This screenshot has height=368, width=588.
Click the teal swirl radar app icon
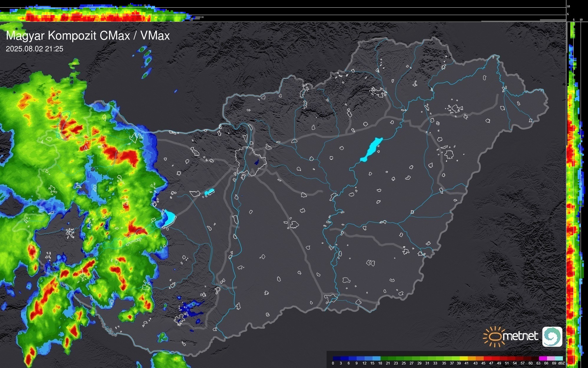(552, 336)
